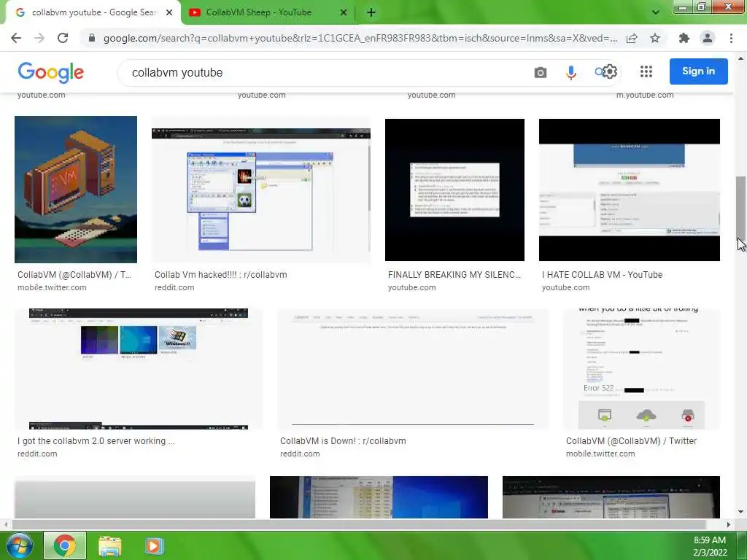Open File Explorer from the taskbar

click(109, 545)
